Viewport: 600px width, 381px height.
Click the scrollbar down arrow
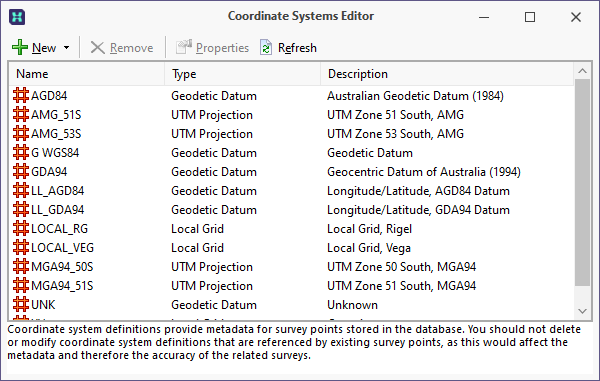582,311
